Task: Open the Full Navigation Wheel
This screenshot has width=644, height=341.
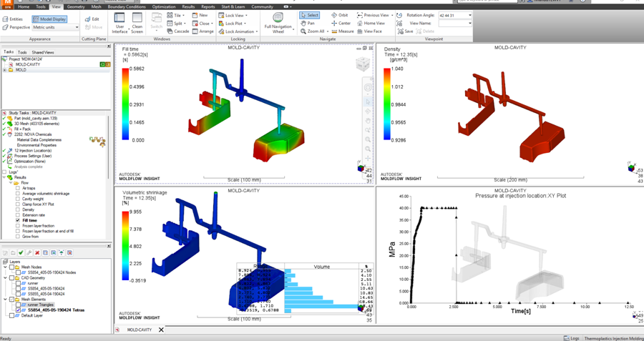Action: (278, 24)
